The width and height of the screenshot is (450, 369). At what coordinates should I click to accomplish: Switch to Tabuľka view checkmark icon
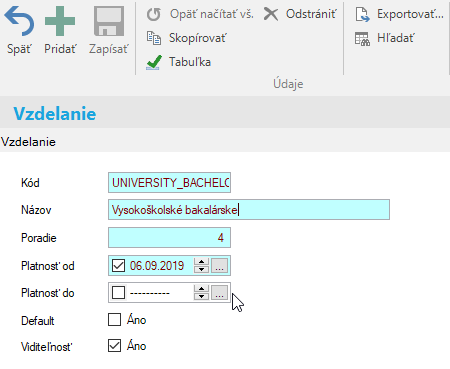(x=154, y=62)
